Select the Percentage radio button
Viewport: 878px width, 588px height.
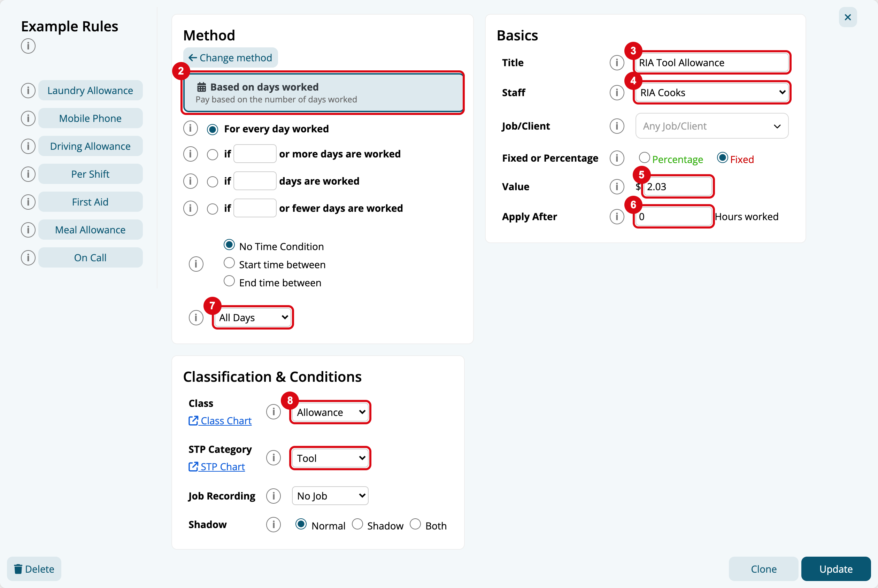tap(644, 157)
